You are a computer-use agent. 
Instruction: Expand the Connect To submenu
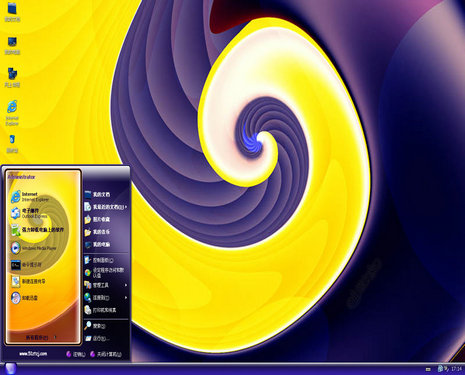click(106, 297)
